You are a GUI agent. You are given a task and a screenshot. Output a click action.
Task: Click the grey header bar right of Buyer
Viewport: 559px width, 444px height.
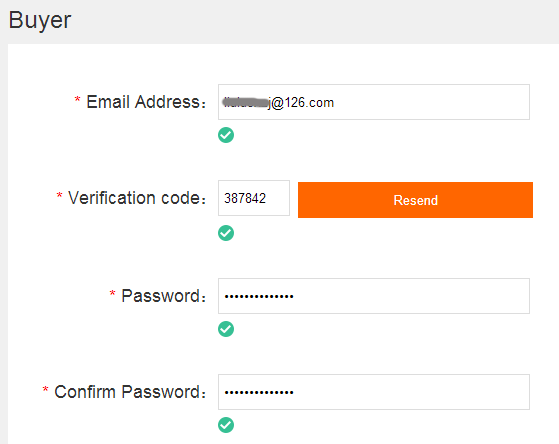click(x=314, y=21)
